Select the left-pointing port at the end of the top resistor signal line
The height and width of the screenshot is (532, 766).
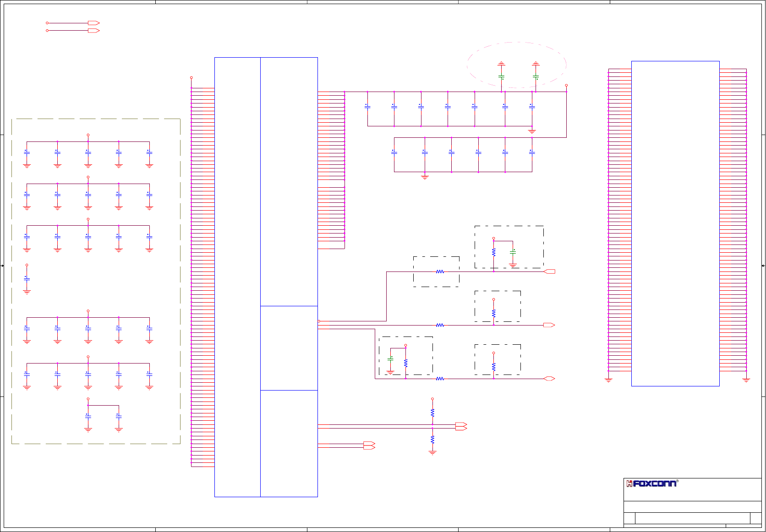click(549, 271)
